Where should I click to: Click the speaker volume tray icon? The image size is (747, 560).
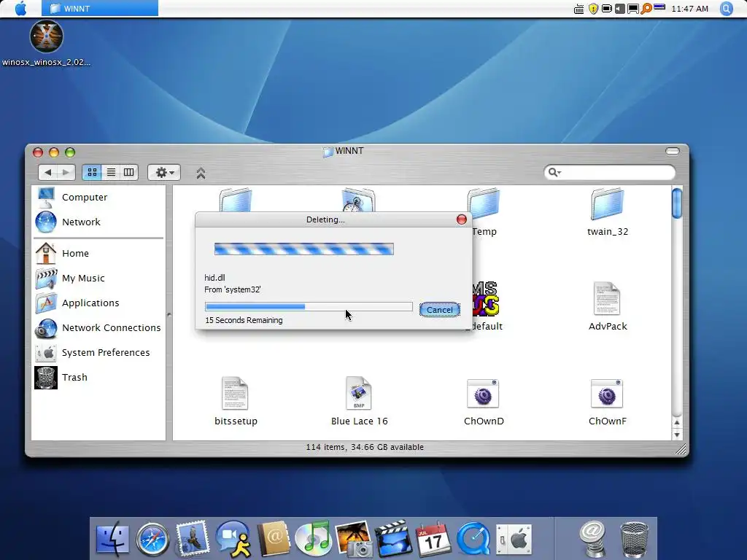pos(620,9)
